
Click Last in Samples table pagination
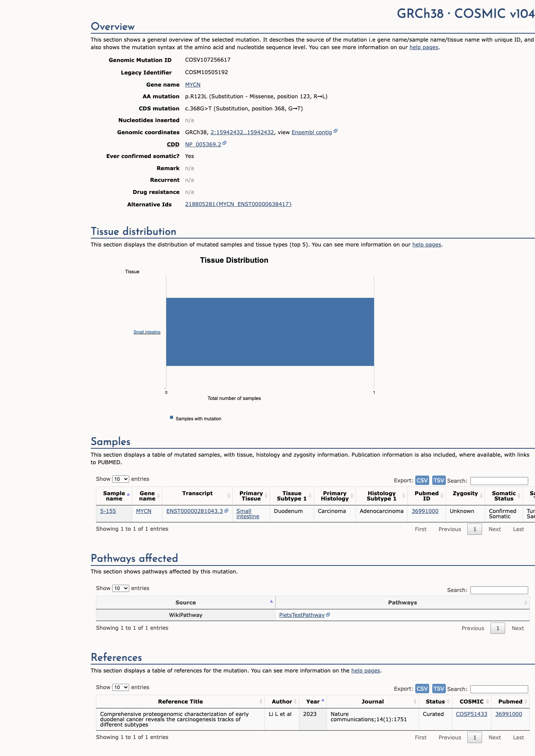point(518,529)
